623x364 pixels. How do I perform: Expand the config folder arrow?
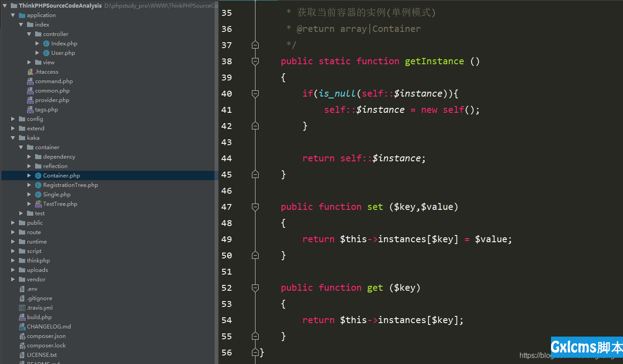(13, 119)
